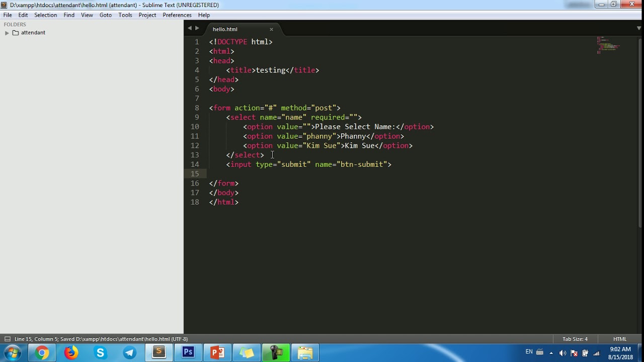Open the View menu
Image resolution: width=644 pixels, height=362 pixels.
coord(87,15)
